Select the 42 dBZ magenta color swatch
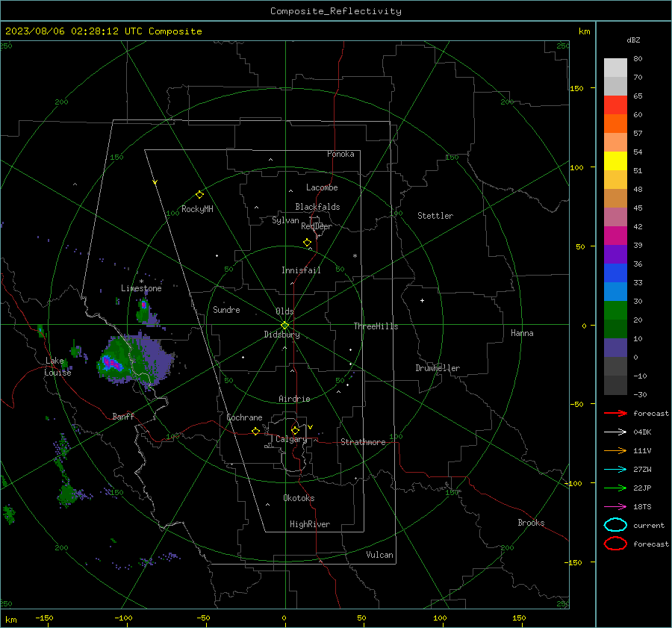Screen dimensions: 672x628 (x=615, y=235)
